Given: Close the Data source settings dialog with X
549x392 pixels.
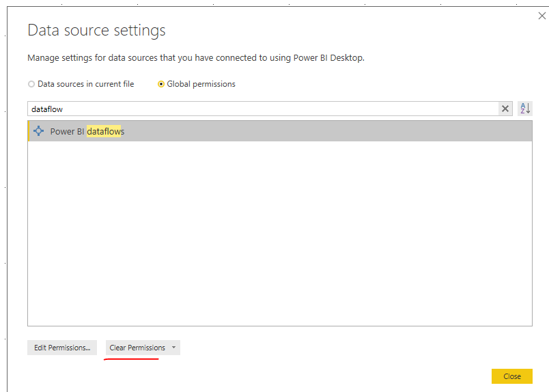Looking at the screenshot, I should (x=542, y=16).
